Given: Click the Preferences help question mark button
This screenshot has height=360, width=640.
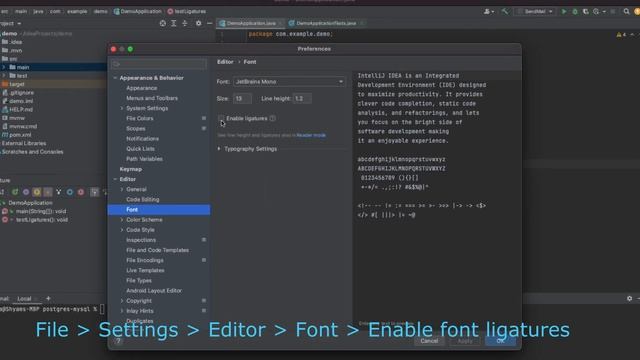Looking at the screenshot, I should pos(118,341).
